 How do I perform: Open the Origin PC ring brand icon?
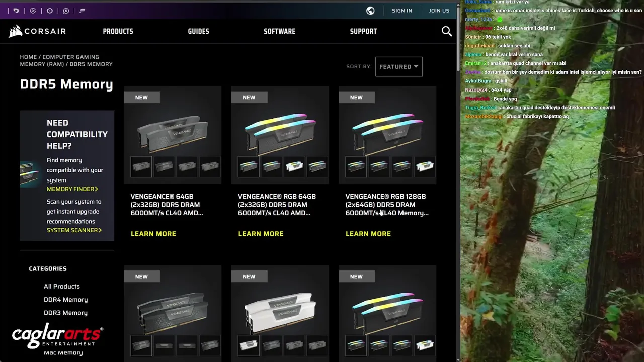(50, 11)
